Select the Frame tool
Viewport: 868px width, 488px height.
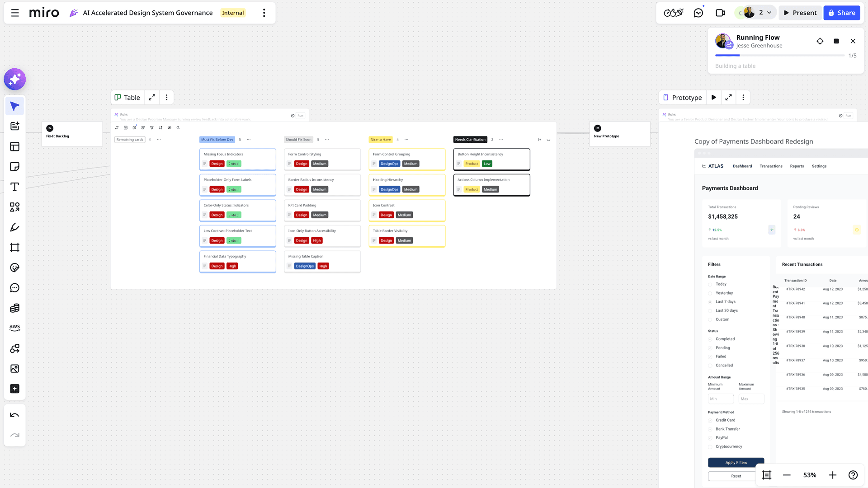click(x=14, y=248)
